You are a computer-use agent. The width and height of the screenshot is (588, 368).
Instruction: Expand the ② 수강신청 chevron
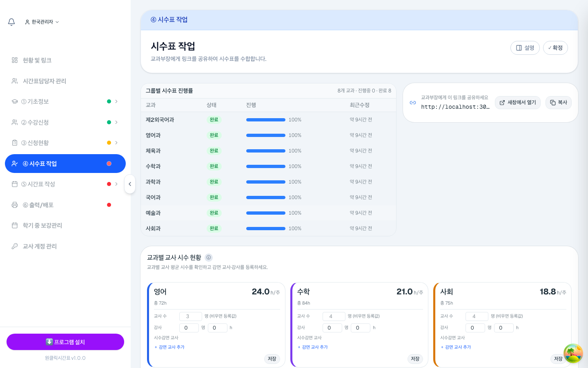click(x=116, y=122)
